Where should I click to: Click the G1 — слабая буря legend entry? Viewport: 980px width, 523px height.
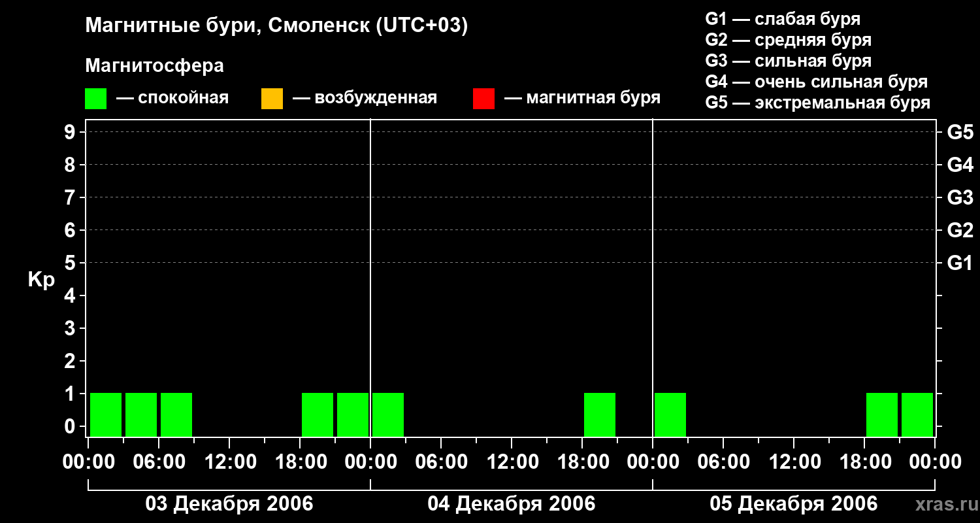pyautogui.click(x=783, y=19)
